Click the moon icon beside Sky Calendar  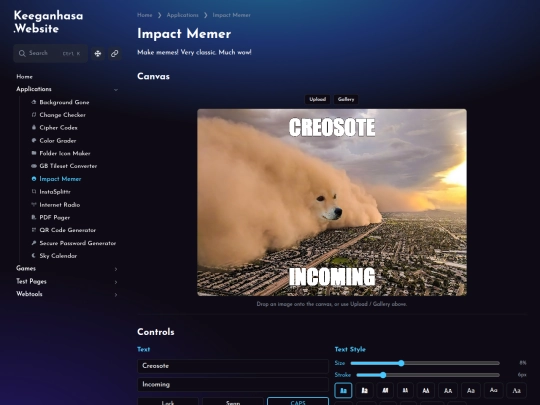[x=34, y=256]
